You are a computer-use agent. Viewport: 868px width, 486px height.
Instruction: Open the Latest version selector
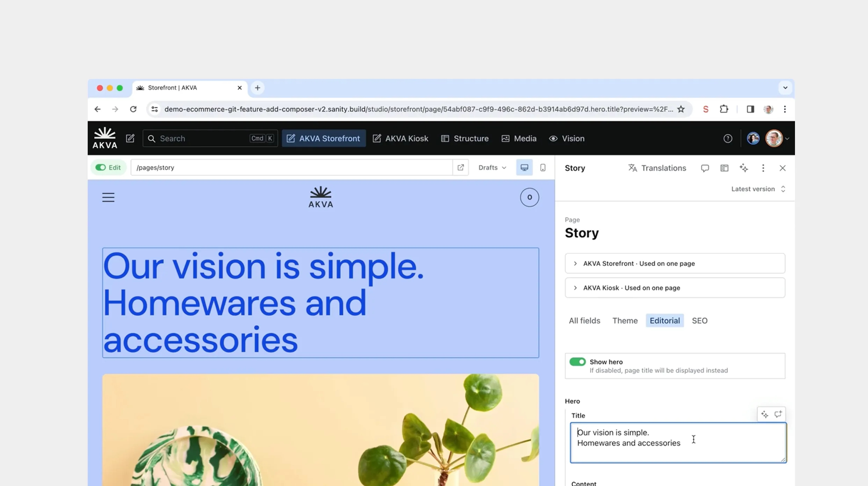tap(758, 189)
